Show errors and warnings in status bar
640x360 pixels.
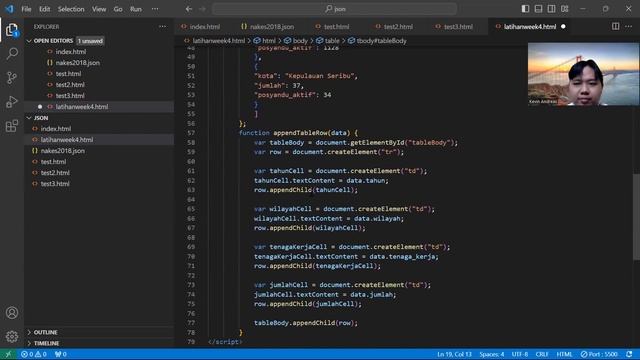coord(34,354)
